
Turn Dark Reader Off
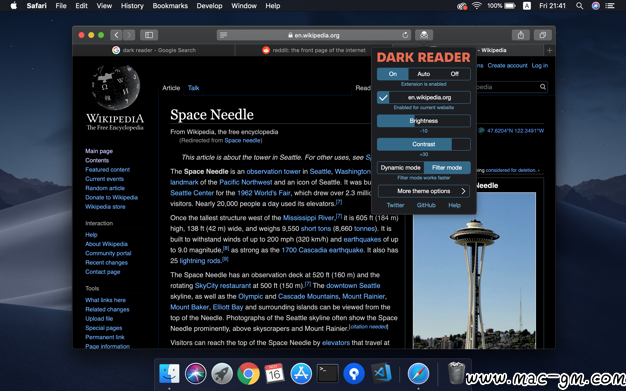click(455, 74)
